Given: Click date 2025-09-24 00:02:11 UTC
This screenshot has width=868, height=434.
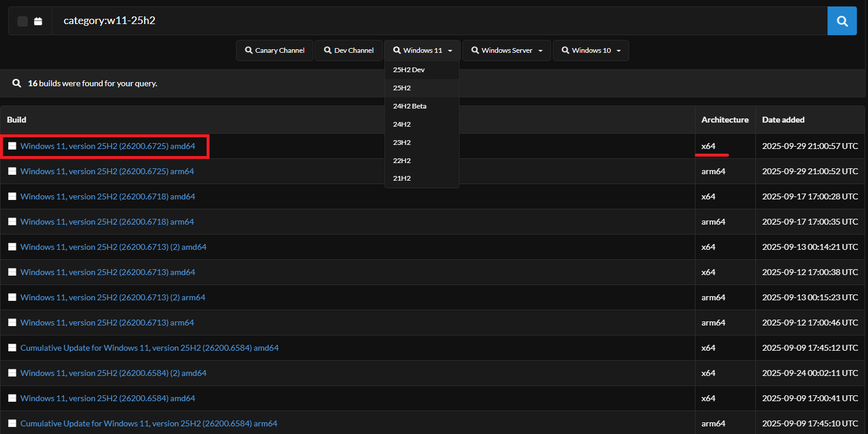Looking at the screenshot, I should pyautogui.click(x=810, y=373).
